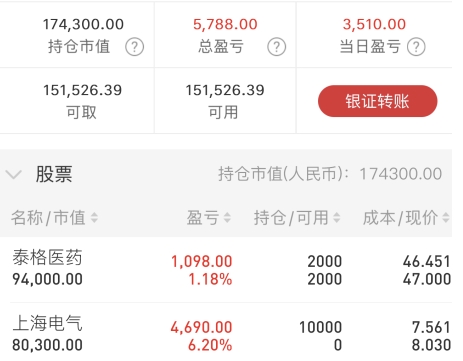This screenshot has width=463, height=361.
Task: Sort by 持仓/可用 column arrows
Action: click(x=336, y=218)
